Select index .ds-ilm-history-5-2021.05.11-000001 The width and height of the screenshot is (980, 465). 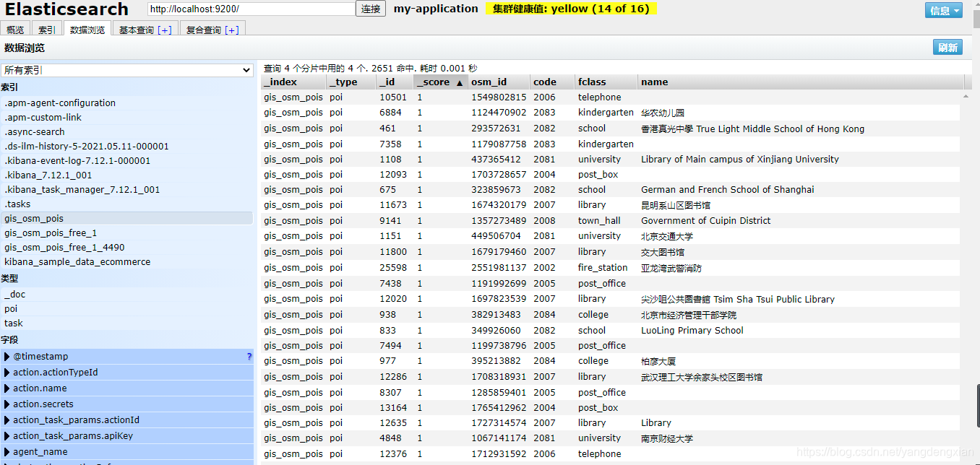(126, 147)
